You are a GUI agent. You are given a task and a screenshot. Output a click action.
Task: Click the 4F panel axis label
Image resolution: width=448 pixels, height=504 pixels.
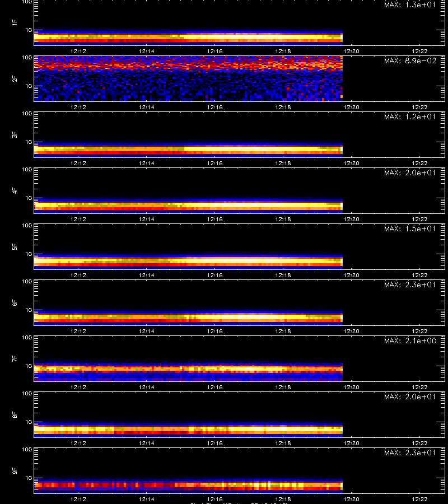(15, 190)
